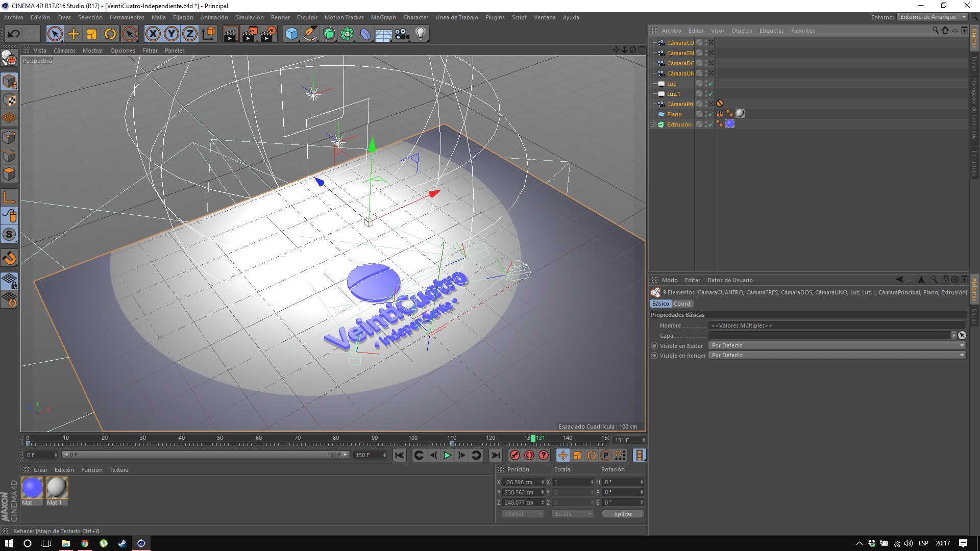Toggle Y axis lock
The height and width of the screenshot is (551, 980).
[171, 34]
